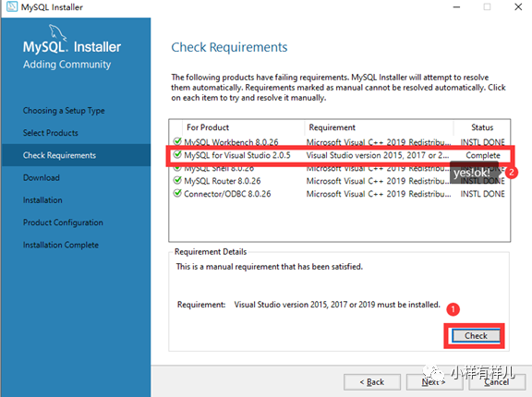
Task: Click the green check icon for MySQL Workbench
Action: (x=177, y=141)
